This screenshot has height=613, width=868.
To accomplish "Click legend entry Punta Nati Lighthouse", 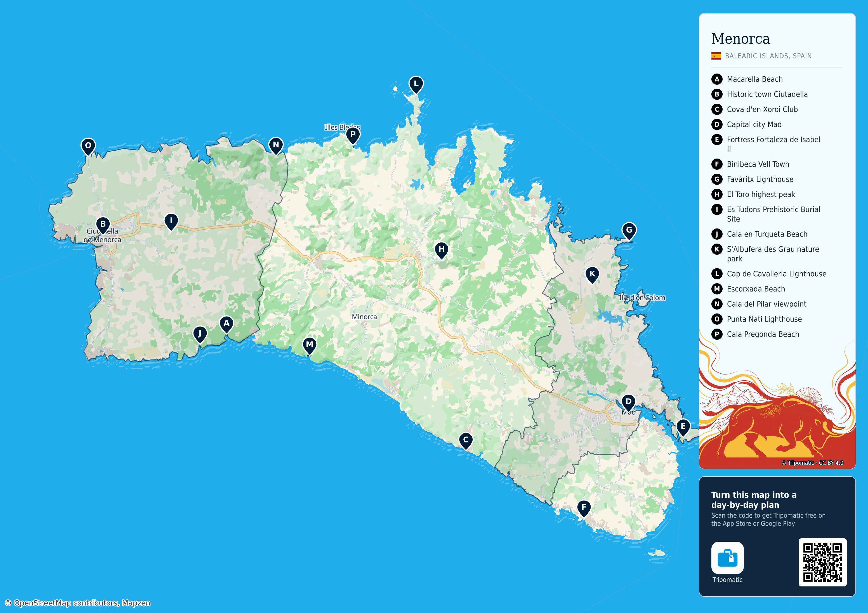I will point(756,319).
